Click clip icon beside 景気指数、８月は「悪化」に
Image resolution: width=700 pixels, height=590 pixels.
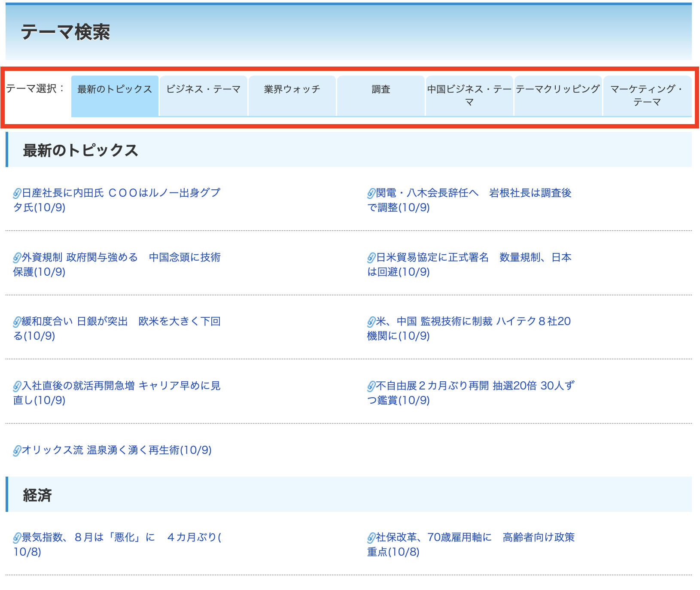click(17, 538)
